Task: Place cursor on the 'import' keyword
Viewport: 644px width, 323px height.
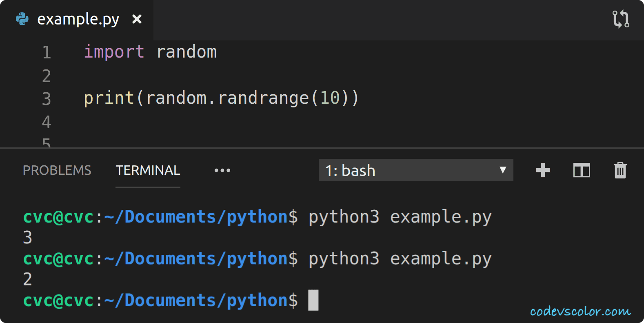Action: click(x=114, y=52)
